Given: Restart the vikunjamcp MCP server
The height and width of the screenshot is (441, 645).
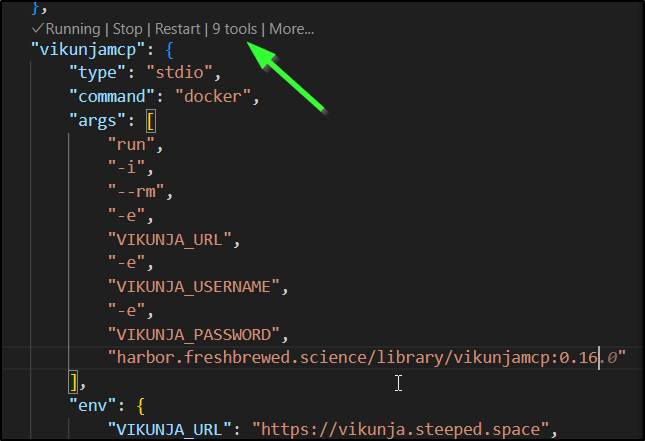Looking at the screenshot, I should (177, 29).
